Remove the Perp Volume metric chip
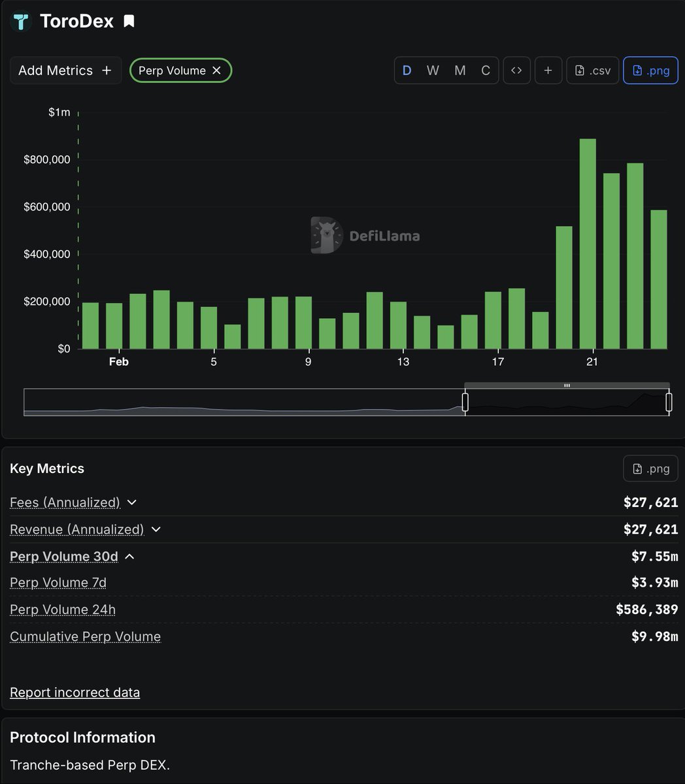 216,71
